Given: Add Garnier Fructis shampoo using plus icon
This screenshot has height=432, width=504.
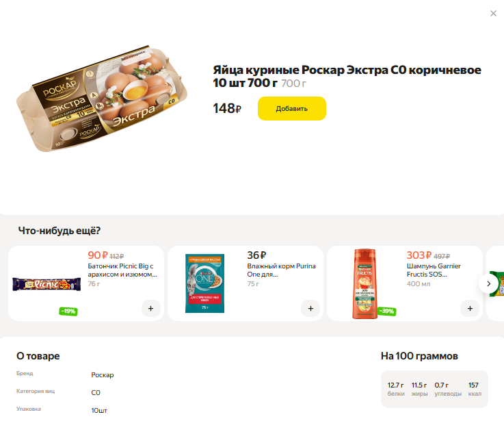Looking at the screenshot, I should [470, 308].
